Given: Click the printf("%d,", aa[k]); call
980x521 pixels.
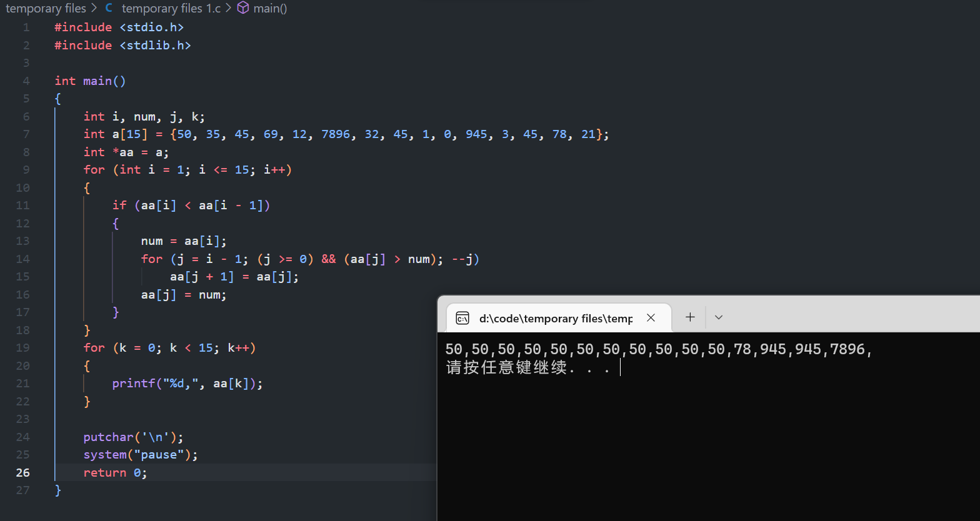Looking at the screenshot, I should point(187,383).
